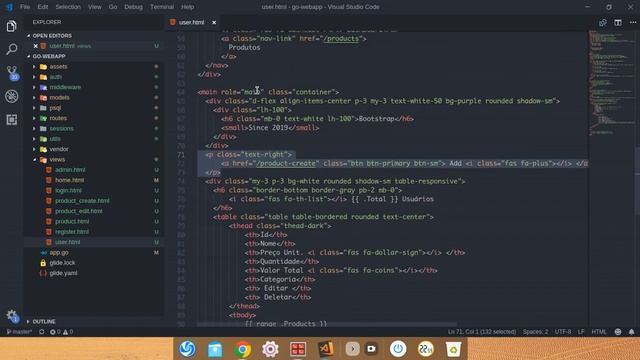Expand the auth folder

tap(56, 77)
